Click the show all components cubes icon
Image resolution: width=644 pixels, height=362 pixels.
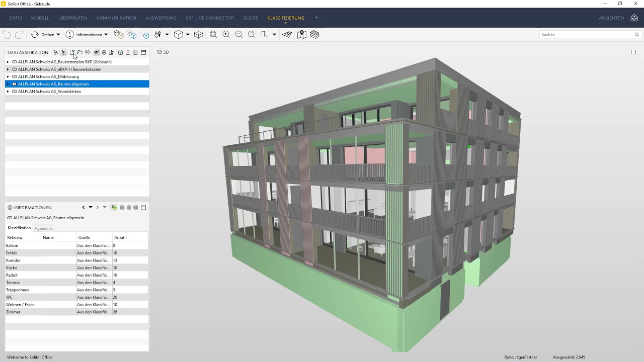coord(119,35)
